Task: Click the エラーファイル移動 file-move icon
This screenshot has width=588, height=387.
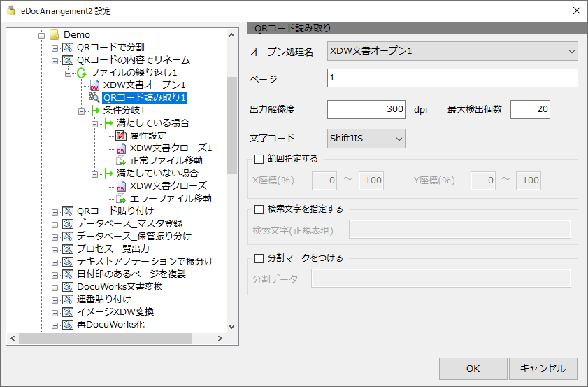Action: 121,199
